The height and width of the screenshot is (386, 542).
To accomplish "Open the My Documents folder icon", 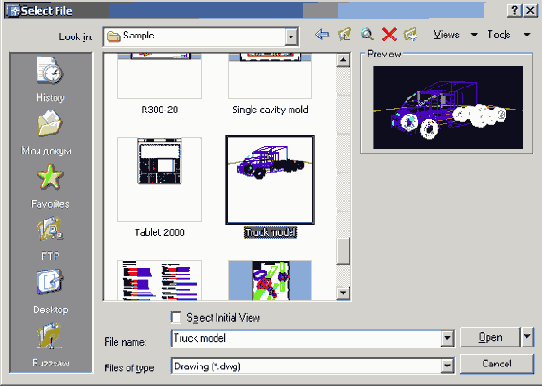I will pyautogui.click(x=49, y=123).
